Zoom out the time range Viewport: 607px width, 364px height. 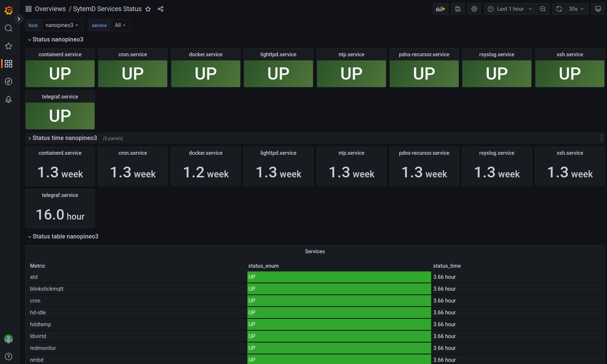[543, 9]
